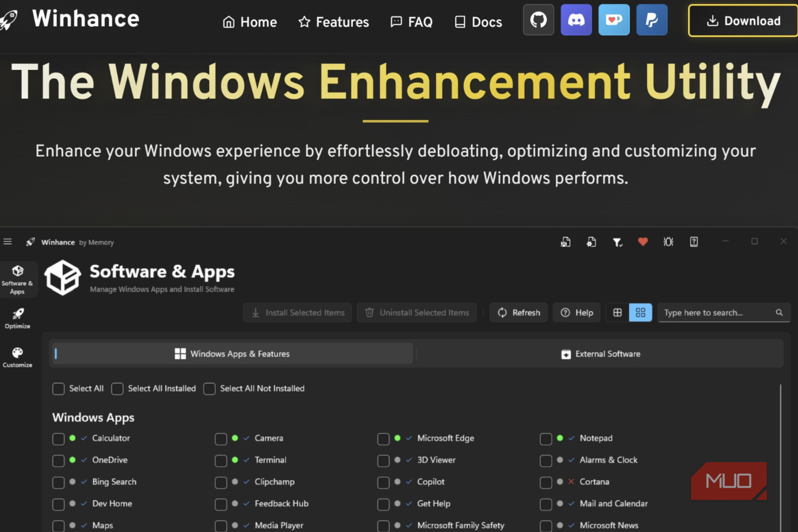The height and width of the screenshot is (532, 798).
Task: Check the Calculator app checkbox
Action: (59, 439)
